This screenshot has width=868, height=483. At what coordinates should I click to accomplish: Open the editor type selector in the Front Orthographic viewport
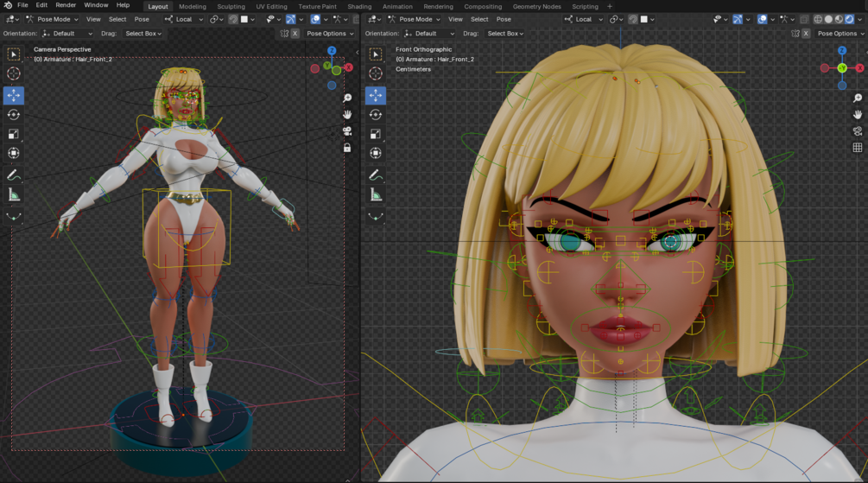coord(375,19)
